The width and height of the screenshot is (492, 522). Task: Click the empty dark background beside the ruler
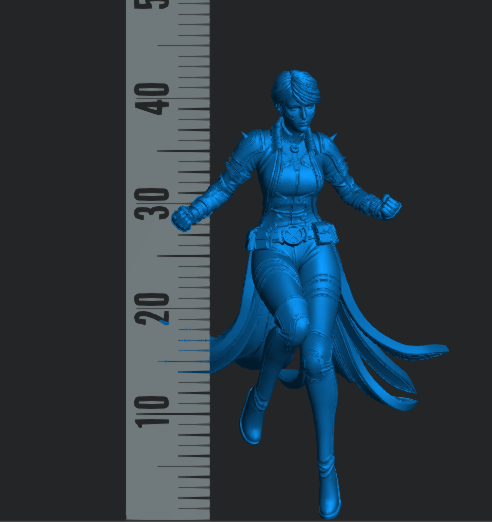pos(63,260)
